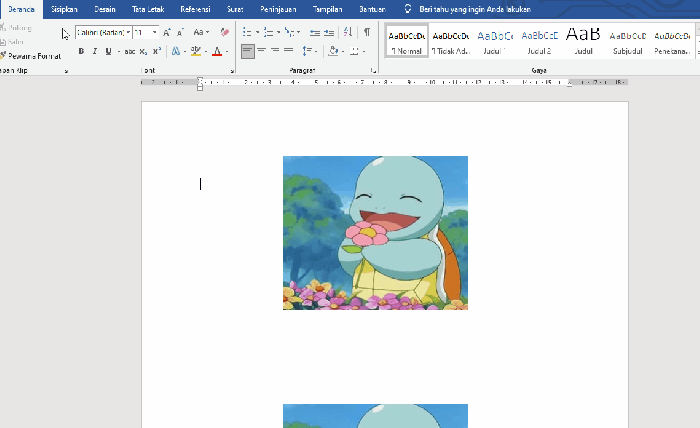The image size is (700, 428).
Task: Expand the line spacing options
Action: [309, 51]
